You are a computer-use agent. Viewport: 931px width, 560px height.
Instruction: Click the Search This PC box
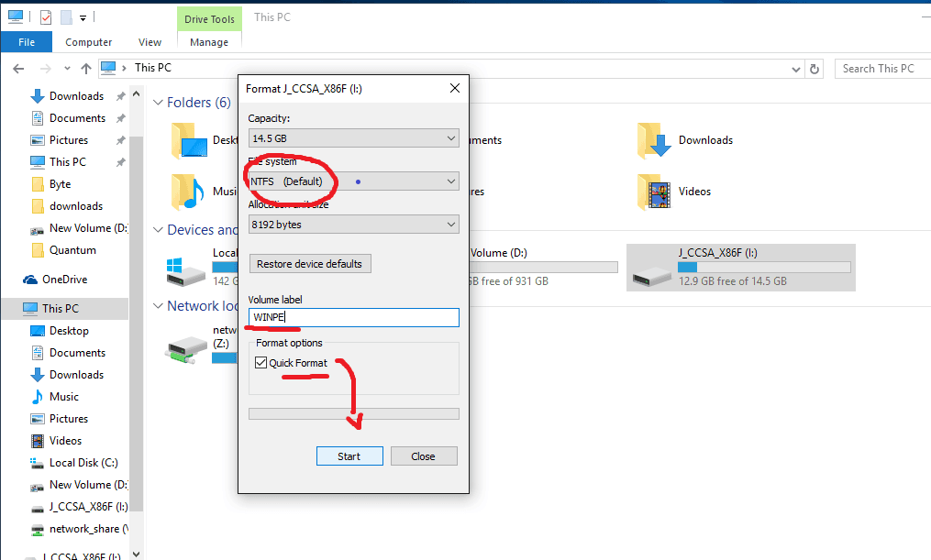point(881,69)
